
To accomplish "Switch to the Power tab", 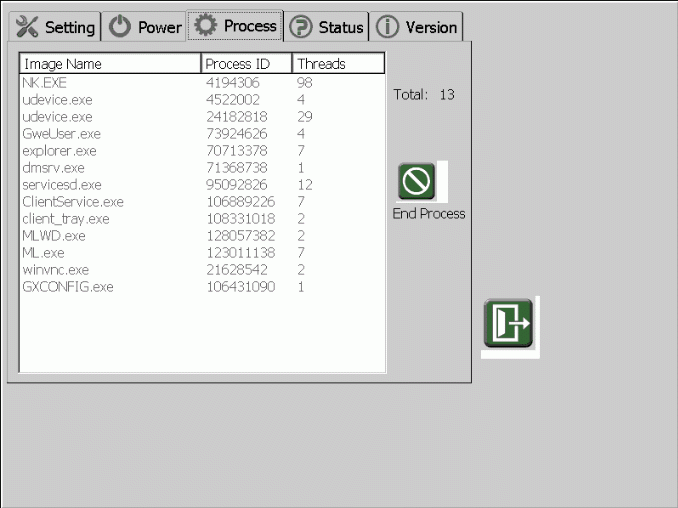I will point(146,27).
